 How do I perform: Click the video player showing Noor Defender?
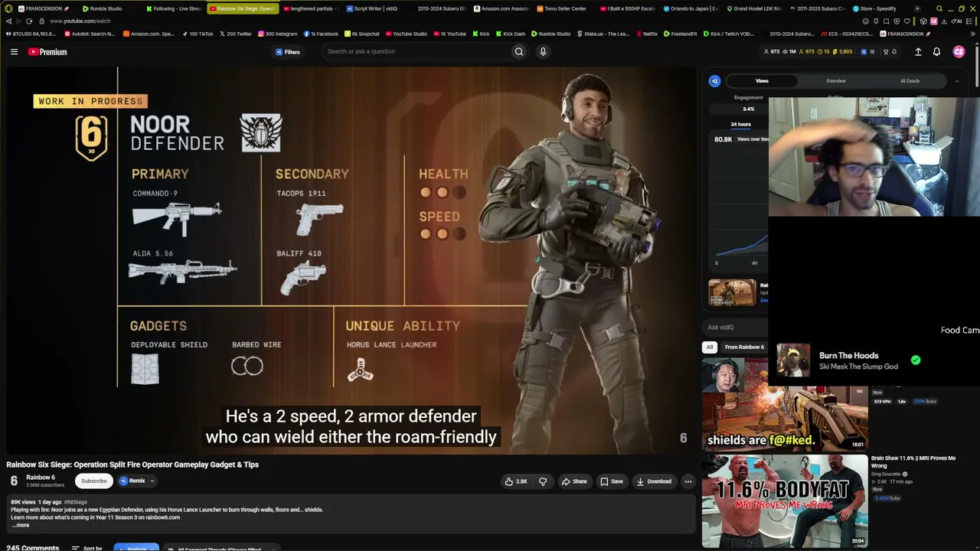(x=351, y=260)
